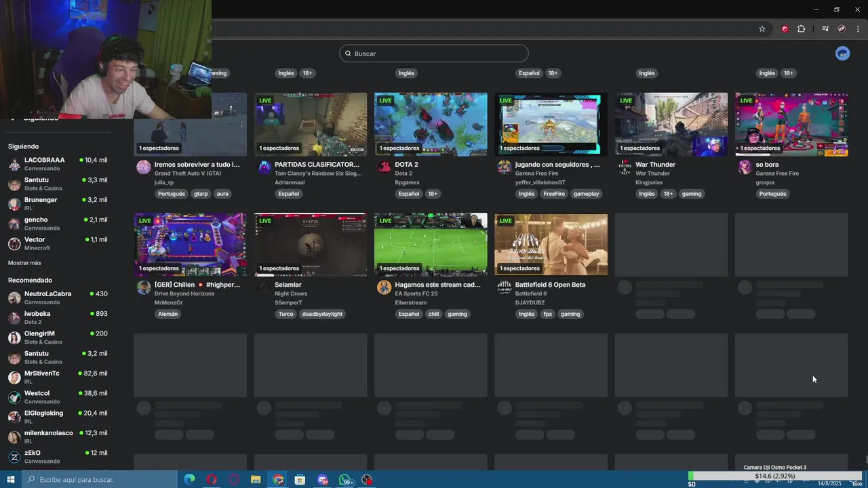The width and height of the screenshot is (868, 488).
Task: Click DJAYDUBZ avatar beside Battlefield 6 title
Action: tap(505, 287)
